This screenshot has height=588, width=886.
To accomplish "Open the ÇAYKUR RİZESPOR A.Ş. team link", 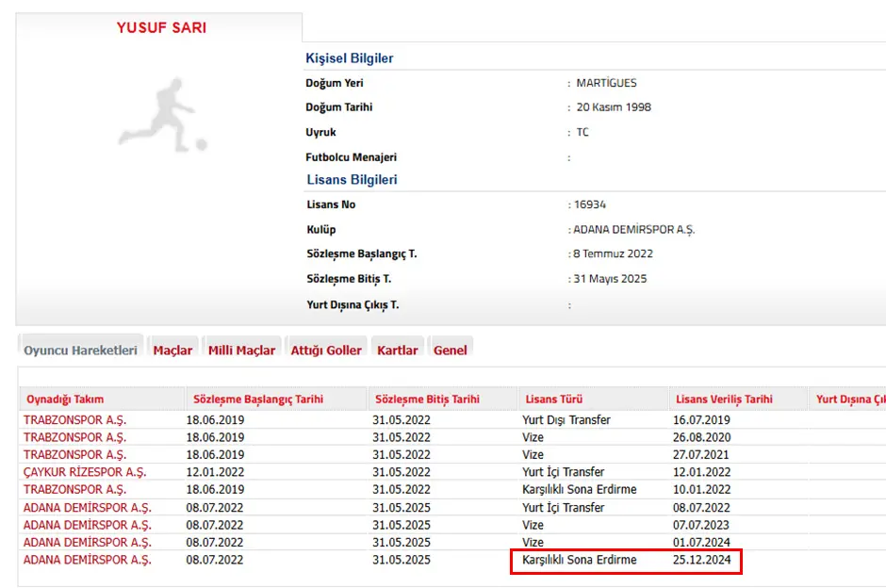I will [x=86, y=472].
